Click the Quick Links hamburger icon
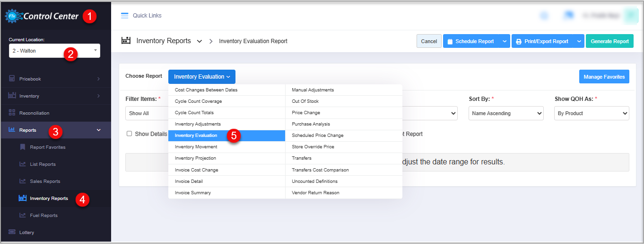This screenshot has height=244, width=644. point(125,16)
